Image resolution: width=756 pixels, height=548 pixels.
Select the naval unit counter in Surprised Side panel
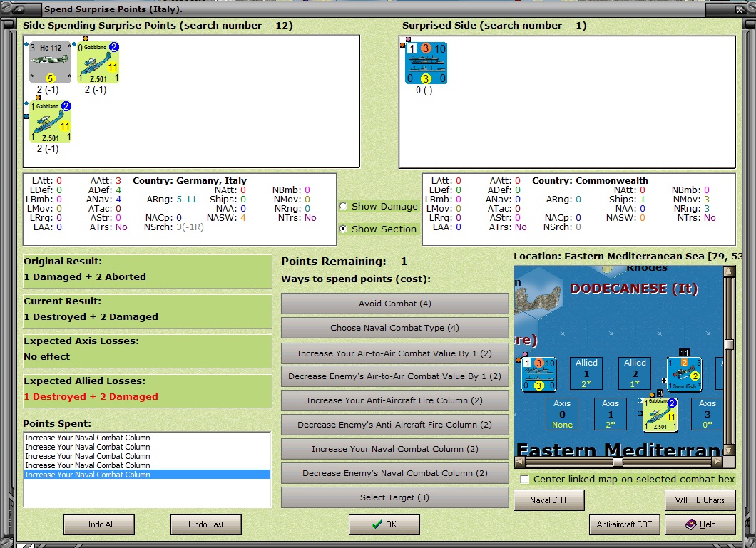point(426,63)
